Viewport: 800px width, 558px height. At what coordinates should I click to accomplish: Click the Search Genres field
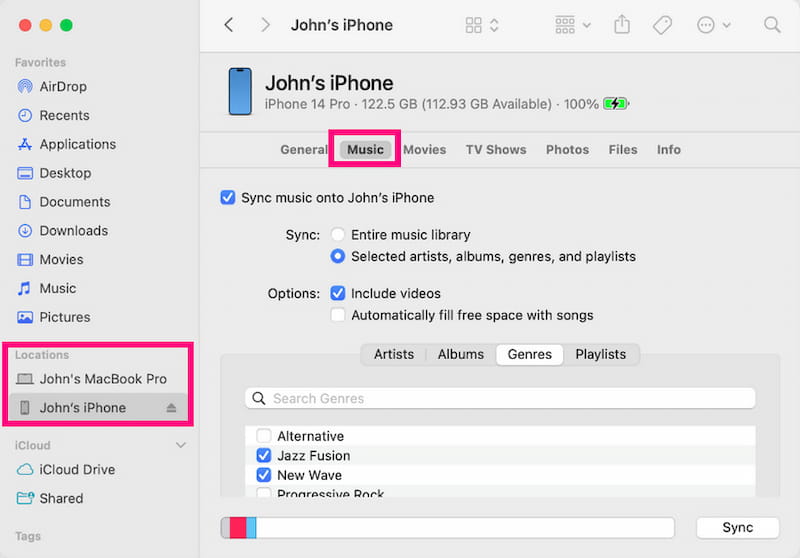[500, 398]
